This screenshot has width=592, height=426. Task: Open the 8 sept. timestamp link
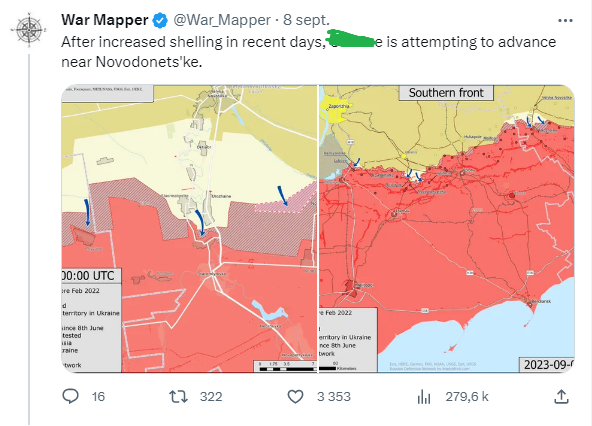pyautogui.click(x=306, y=20)
